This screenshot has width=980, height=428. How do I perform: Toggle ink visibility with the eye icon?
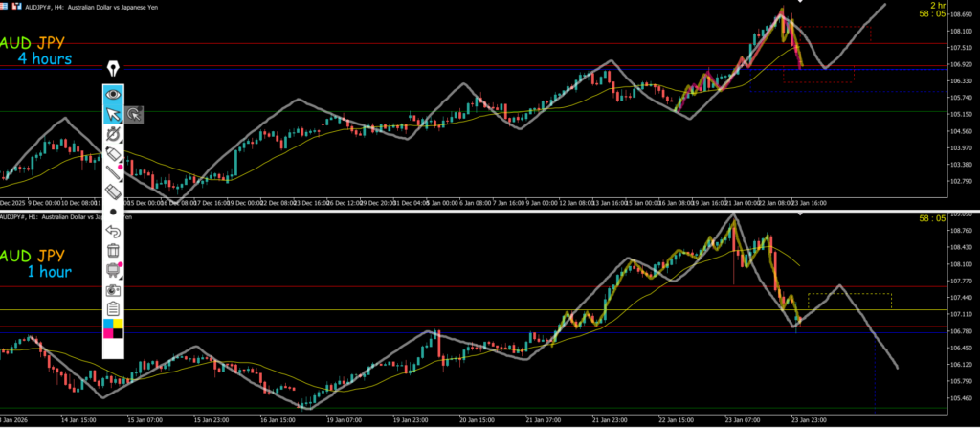pyautogui.click(x=114, y=94)
